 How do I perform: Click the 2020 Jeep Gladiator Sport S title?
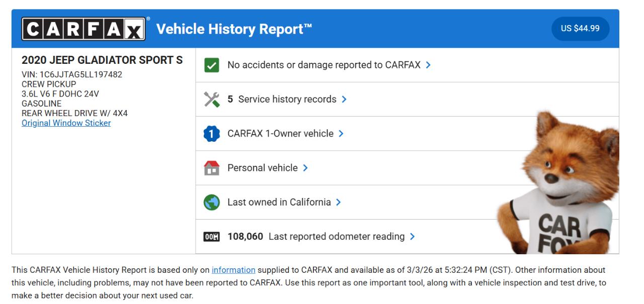pos(102,60)
